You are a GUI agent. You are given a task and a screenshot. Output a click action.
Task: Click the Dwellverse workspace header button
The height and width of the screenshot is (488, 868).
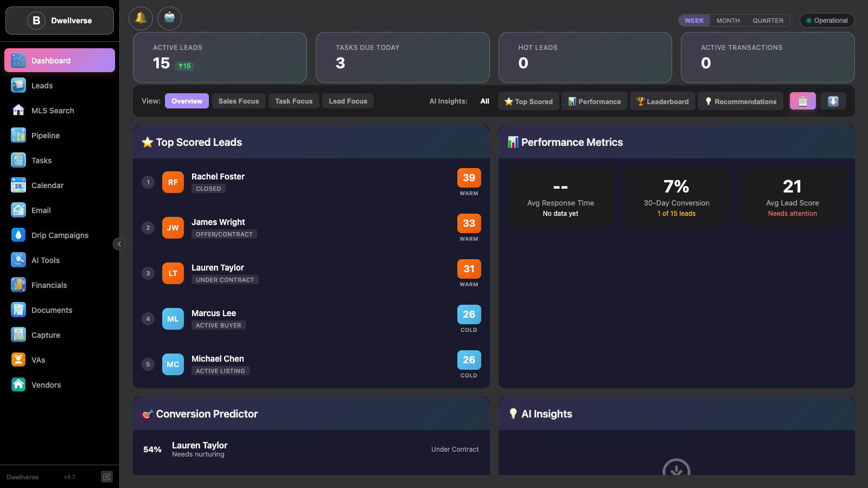coord(60,21)
